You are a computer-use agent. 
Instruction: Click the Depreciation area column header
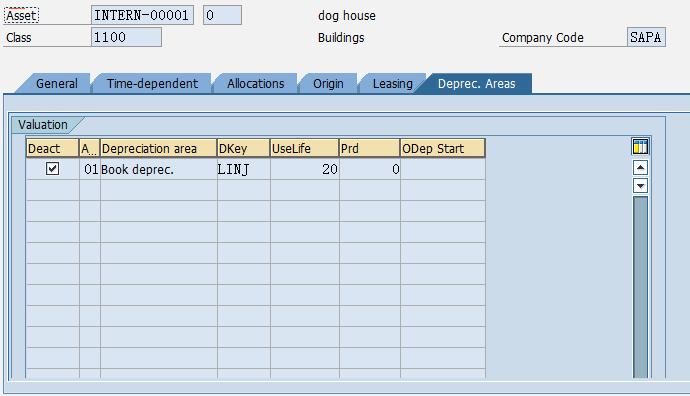[158, 148]
